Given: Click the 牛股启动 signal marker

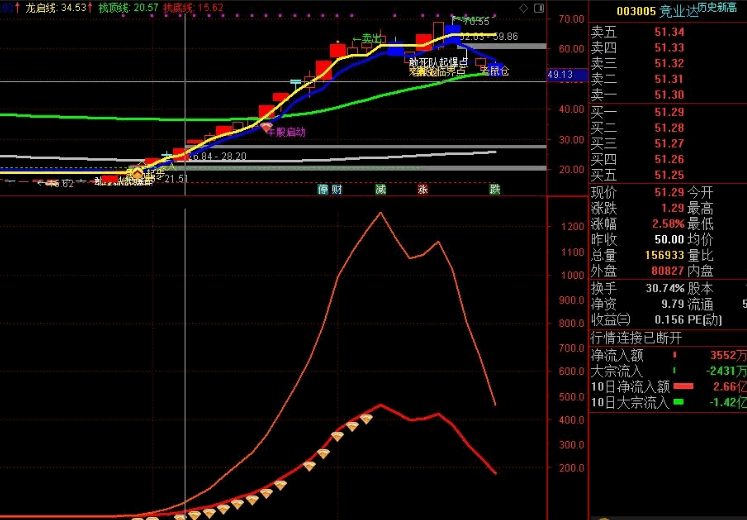Looking at the screenshot, I should click(286, 132).
